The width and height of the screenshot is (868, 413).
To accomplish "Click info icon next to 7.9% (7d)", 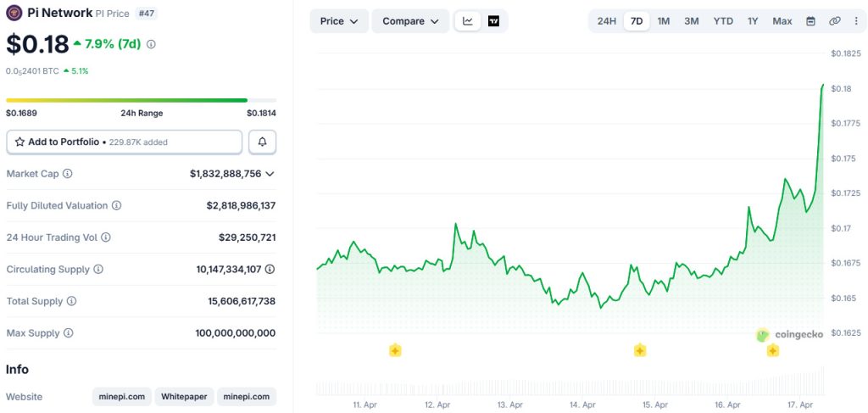I will (x=151, y=44).
